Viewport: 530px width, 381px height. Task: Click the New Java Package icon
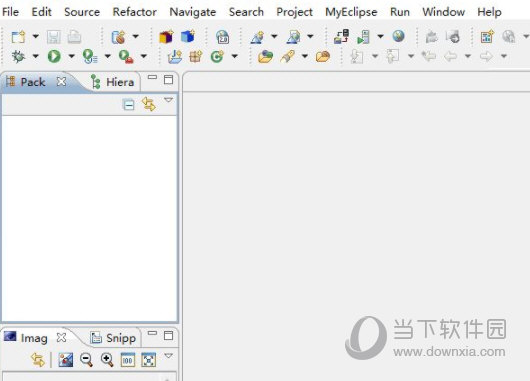click(x=195, y=56)
